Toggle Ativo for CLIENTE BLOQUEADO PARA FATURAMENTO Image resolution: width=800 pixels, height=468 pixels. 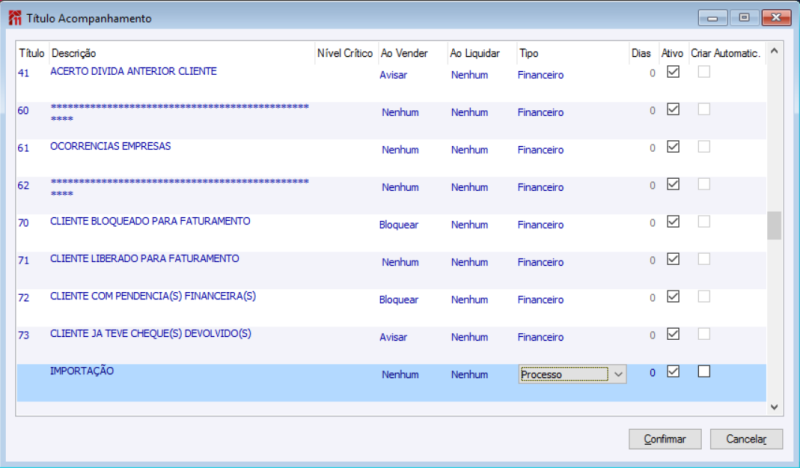click(673, 221)
